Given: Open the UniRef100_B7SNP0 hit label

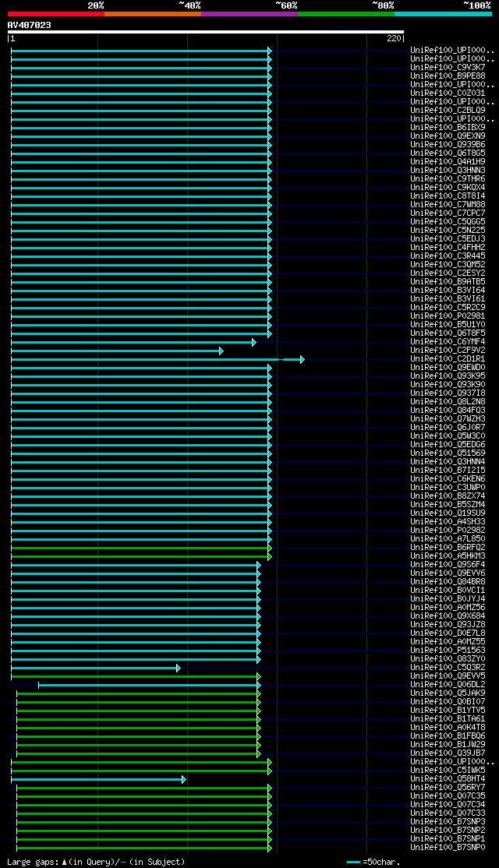Looking at the screenshot, I should click(448, 848).
